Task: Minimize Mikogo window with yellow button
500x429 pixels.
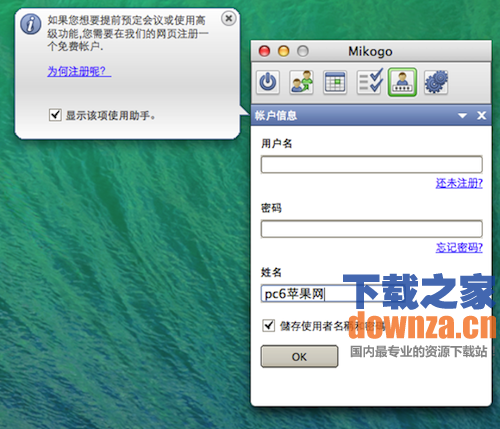Action: (284, 51)
